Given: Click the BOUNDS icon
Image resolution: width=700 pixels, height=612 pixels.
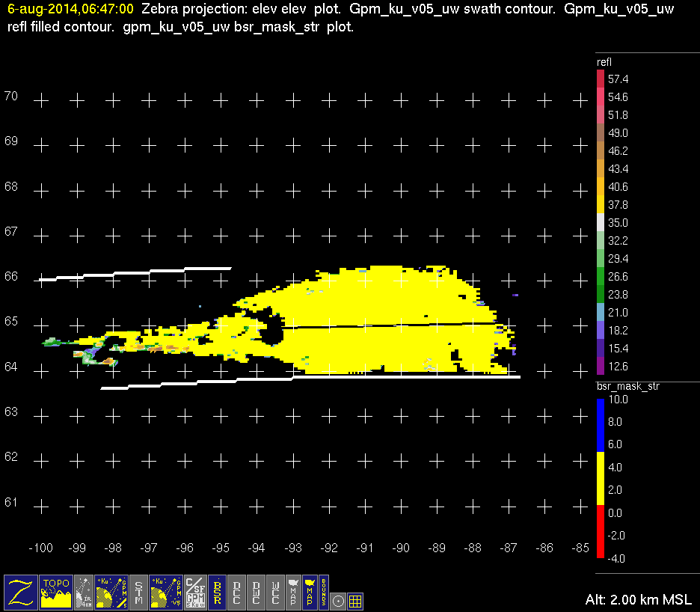Looking at the screenshot, I should tap(324, 591).
